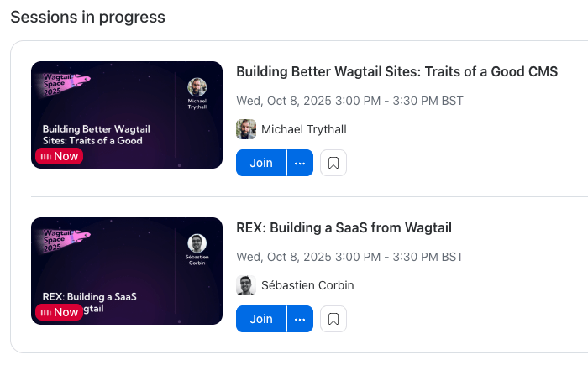588x365 pixels.
Task: View speaker name Sébastien Corbin
Action: [307, 285]
